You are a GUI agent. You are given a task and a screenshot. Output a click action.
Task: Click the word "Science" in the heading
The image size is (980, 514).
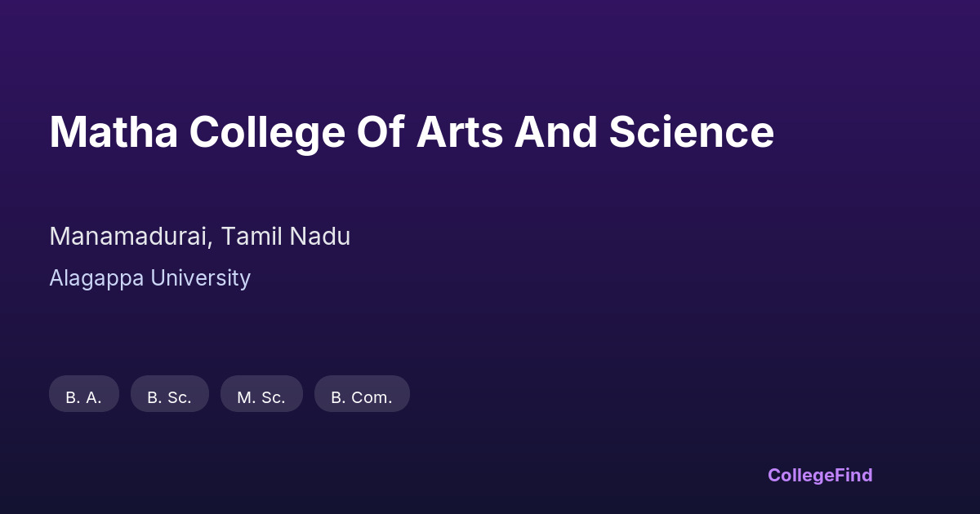[691, 132]
